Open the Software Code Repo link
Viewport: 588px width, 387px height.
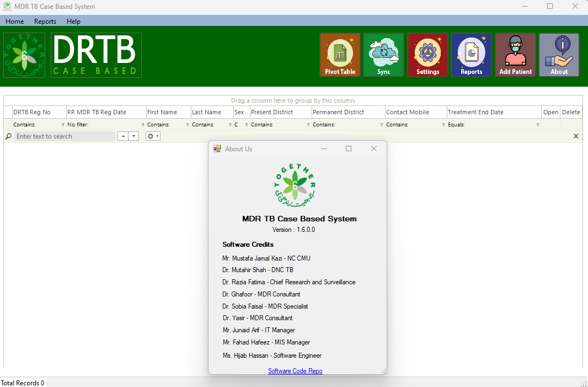click(295, 371)
